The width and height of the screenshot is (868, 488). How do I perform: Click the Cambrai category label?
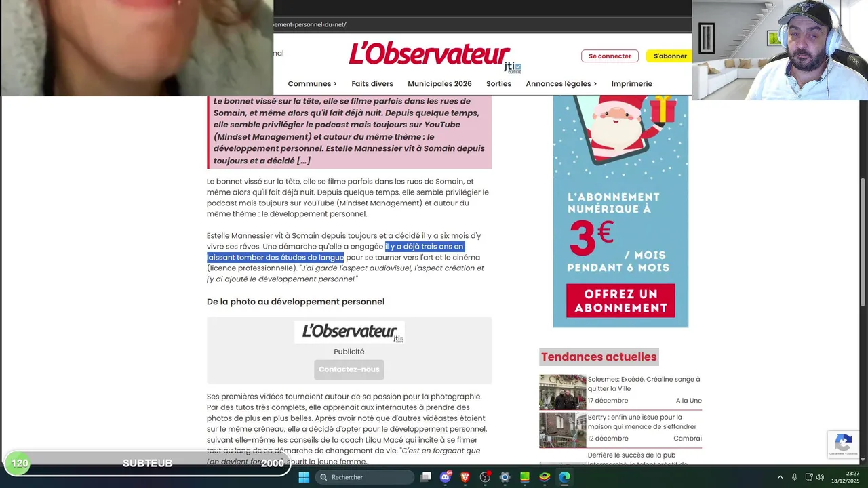click(687, 439)
